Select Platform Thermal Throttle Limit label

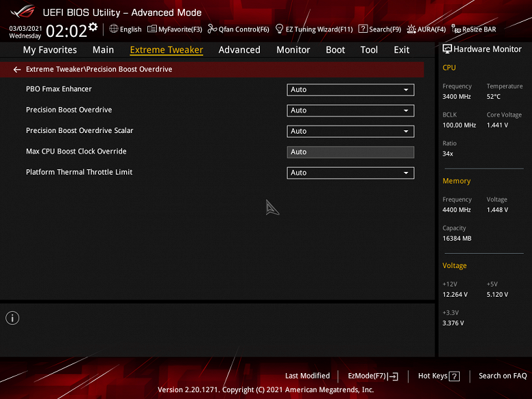pos(79,172)
